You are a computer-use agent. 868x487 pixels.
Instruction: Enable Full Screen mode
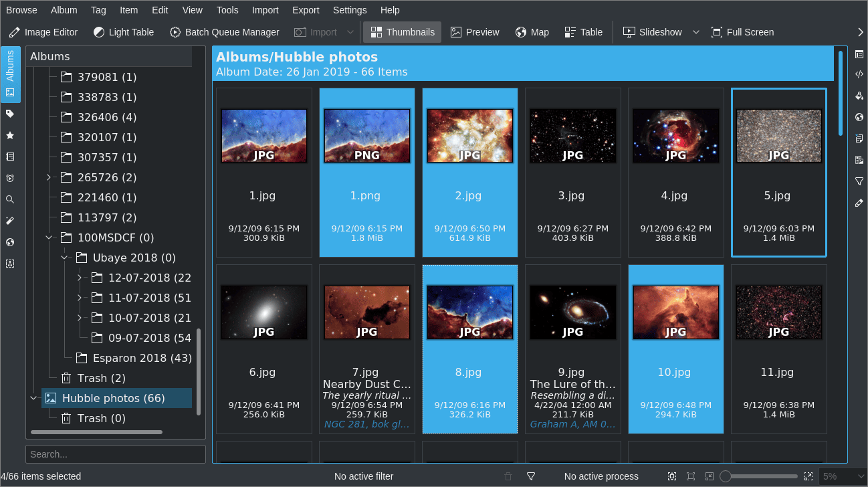click(743, 31)
